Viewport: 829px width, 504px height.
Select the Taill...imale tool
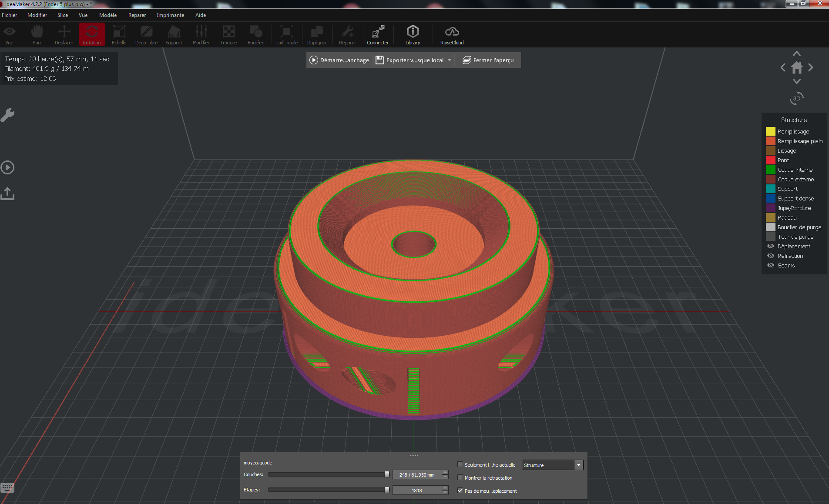pos(287,34)
